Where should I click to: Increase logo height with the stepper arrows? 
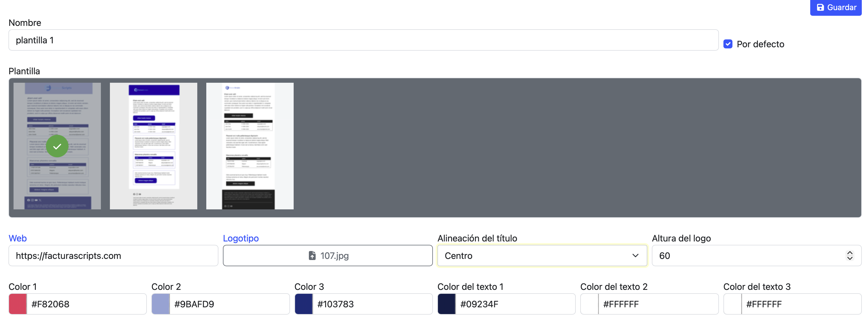click(850, 253)
